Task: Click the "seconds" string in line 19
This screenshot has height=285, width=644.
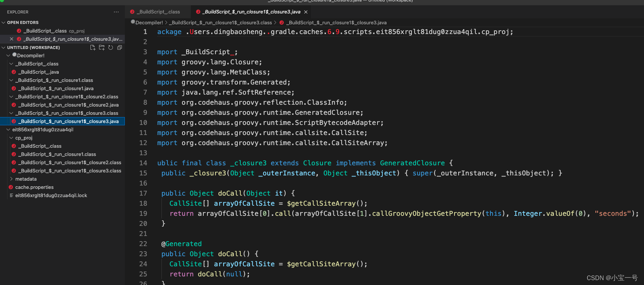Action: [x=613, y=214]
